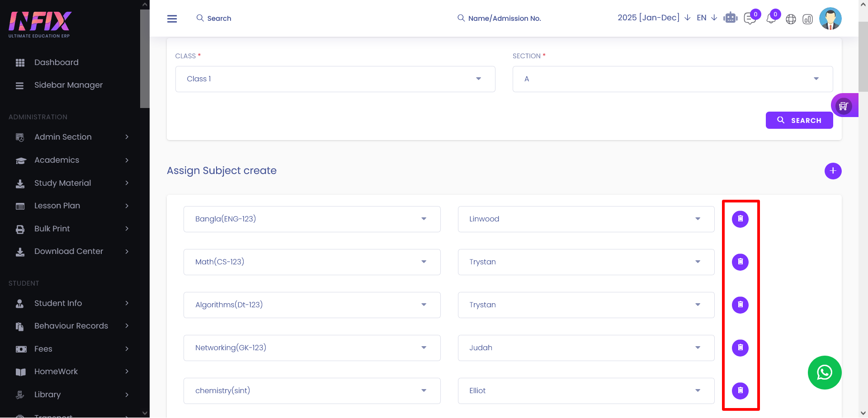Open the Section A dropdown
Image resolution: width=868 pixels, height=418 pixels.
coord(672,79)
